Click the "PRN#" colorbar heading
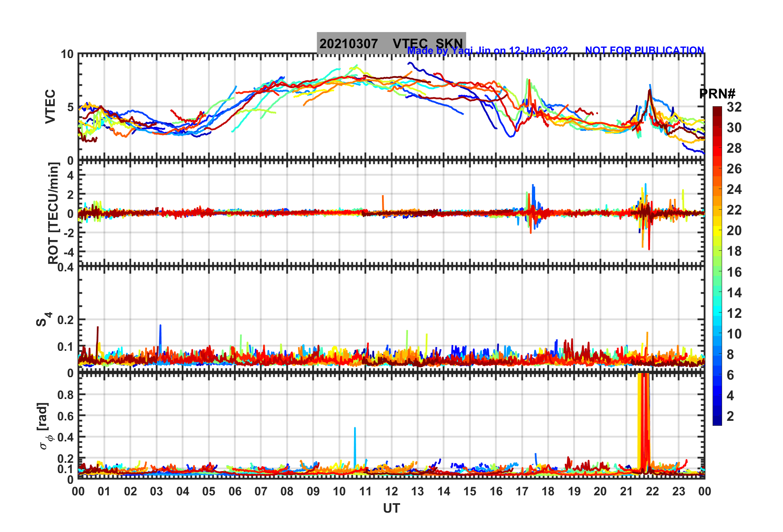Image resolution: width=783 pixels, height=532 pixels. (x=717, y=94)
